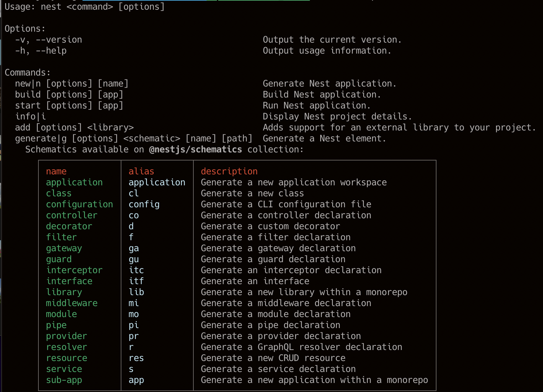Click 'Output the current version.' description
This screenshot has height=392, width=543.
[332, 40]
